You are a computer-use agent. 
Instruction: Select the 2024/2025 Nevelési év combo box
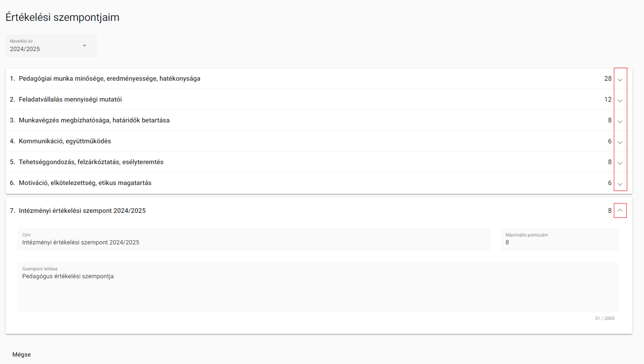tap(51, 45)
